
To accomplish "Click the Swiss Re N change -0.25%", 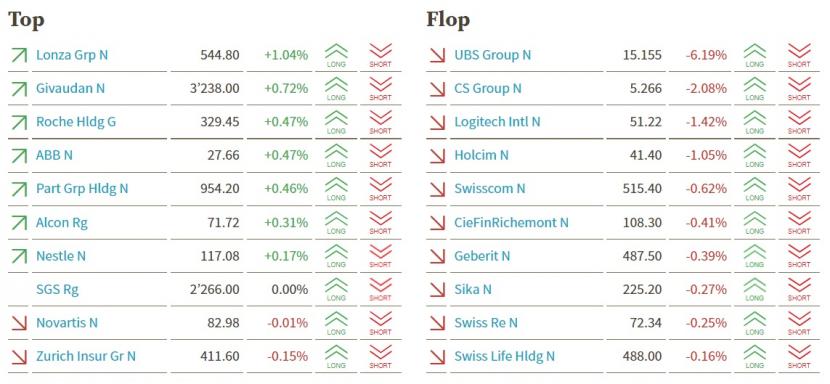I will click(x=706, y=323).
